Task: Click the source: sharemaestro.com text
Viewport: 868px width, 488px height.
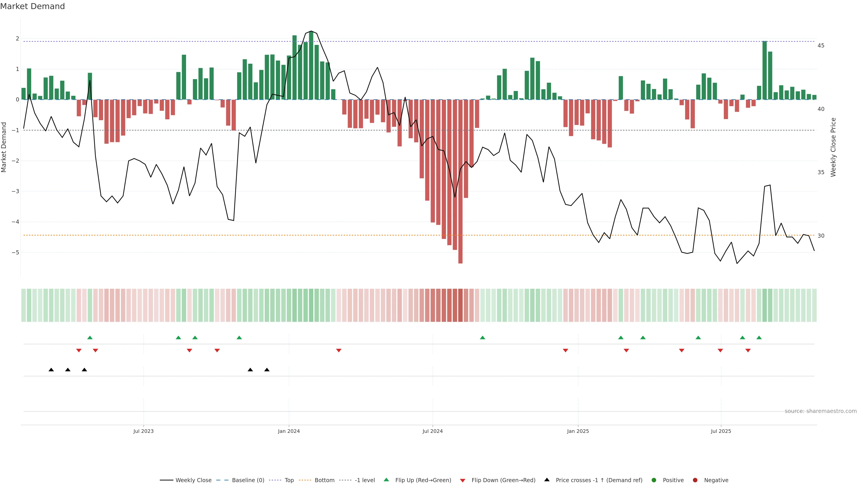Action: (x=821, y=411)
